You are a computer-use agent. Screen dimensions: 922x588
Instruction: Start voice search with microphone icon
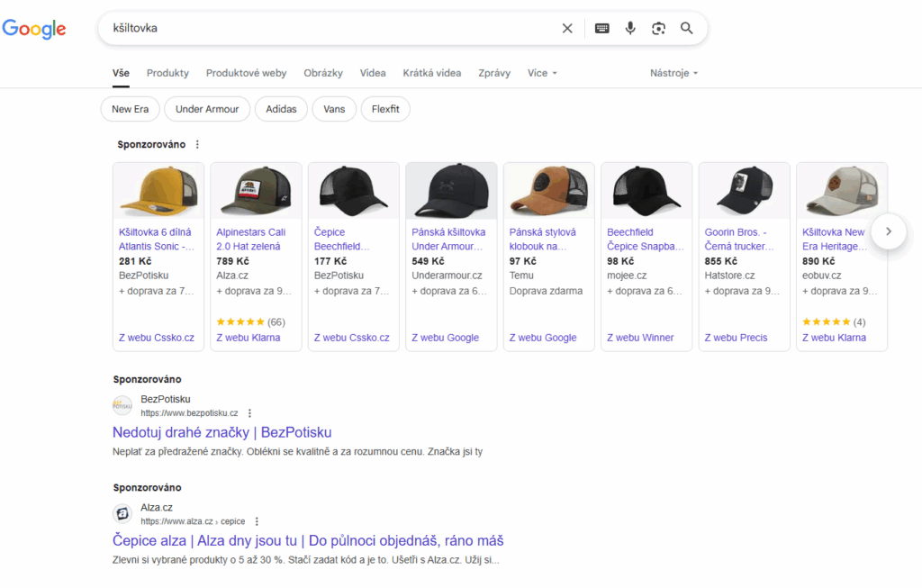[x=630, y=28]
